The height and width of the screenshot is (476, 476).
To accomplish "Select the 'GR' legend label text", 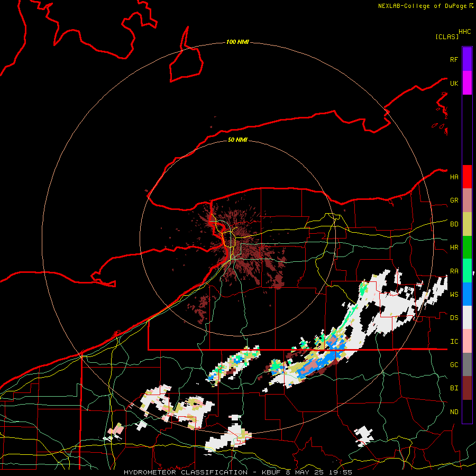I will click(454, 200).
